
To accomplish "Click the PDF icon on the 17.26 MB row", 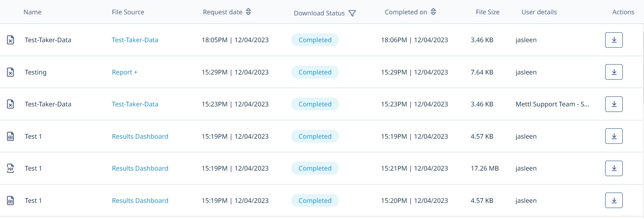I will pos(11,168).
